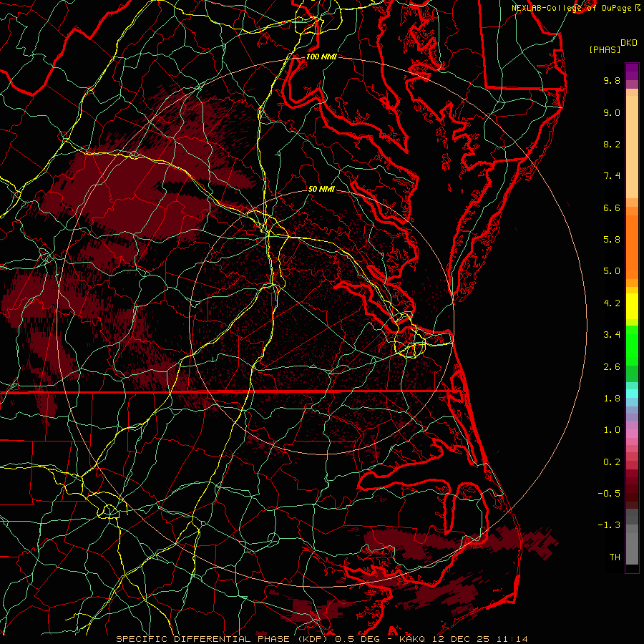Image resolution: width=644 pixels, height=644 pixels.
Task: Click the -1.3 scale value
Action: click(x=609, y=525)
